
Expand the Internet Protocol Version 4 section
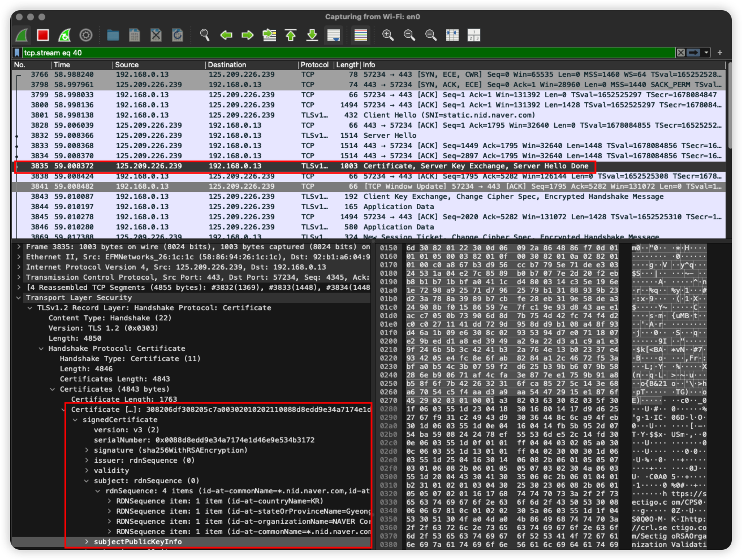[x=19, y=267]
